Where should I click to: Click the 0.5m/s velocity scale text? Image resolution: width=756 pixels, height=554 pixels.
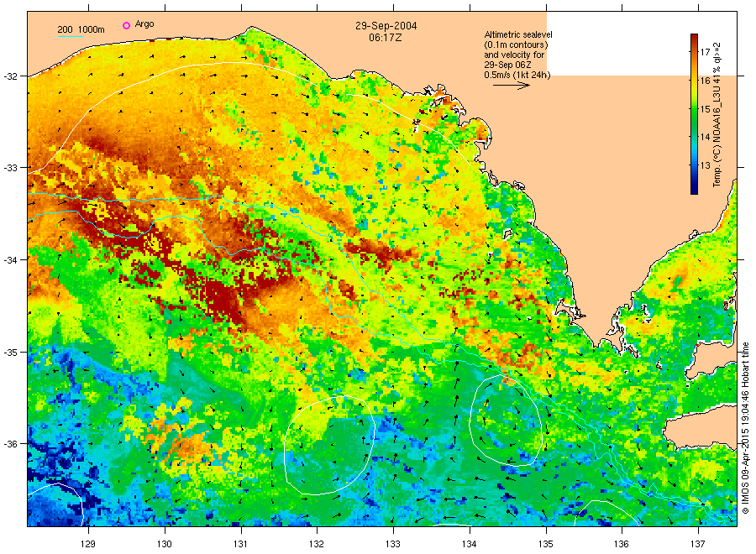517,75
